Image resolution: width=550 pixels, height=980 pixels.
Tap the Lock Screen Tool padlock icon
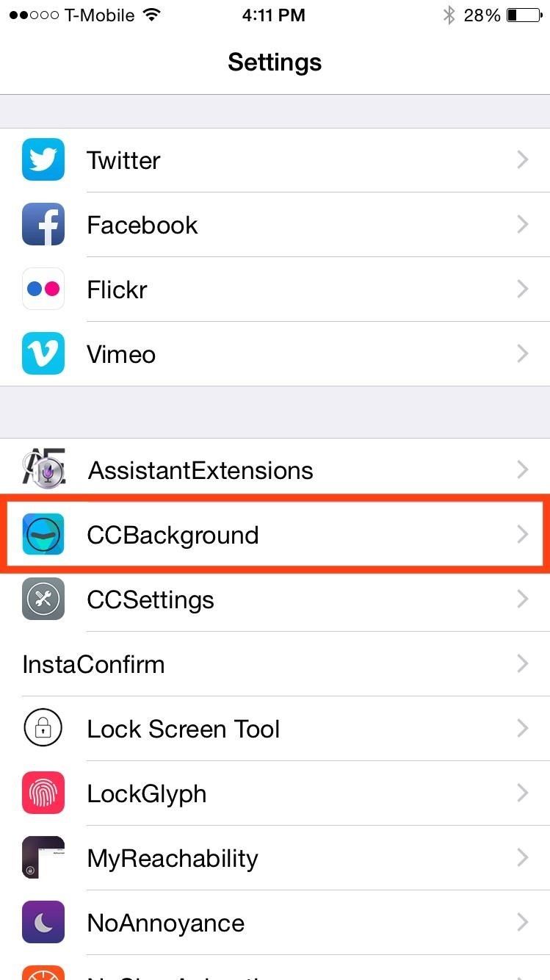point(43,728)
